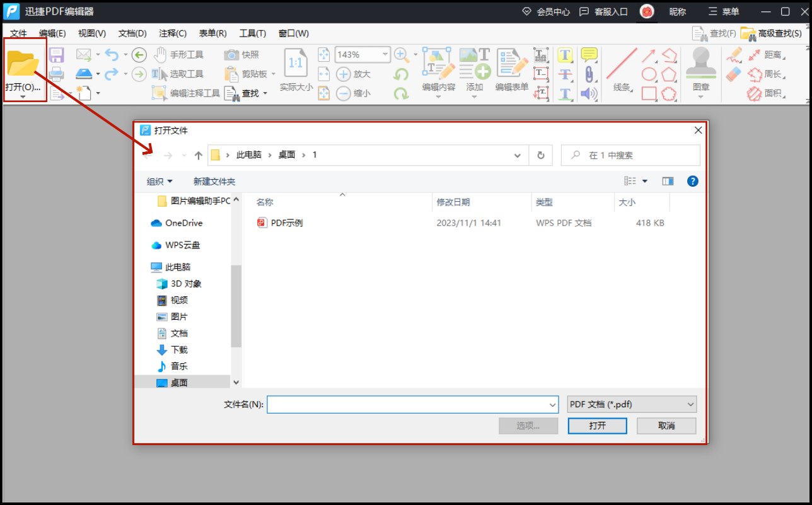Screen dimensions: 812x505
Task: Open the Document (文档) menu
Action: (132, 33)
